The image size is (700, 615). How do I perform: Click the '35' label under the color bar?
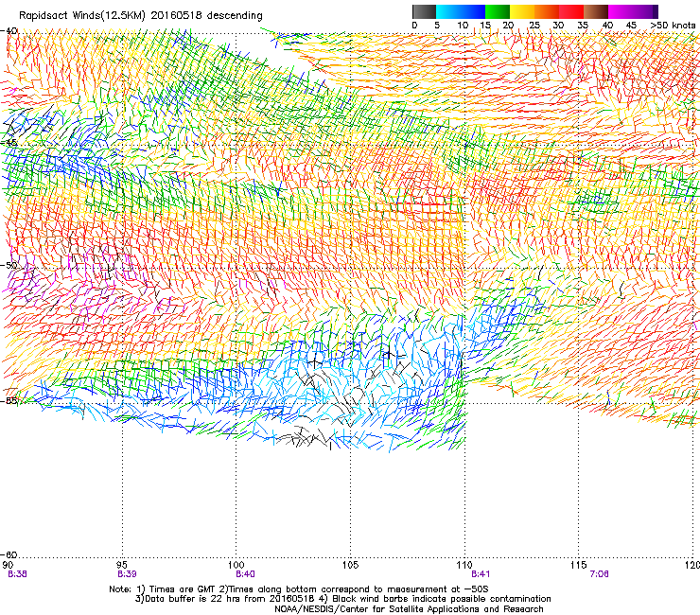coord(583,26)
